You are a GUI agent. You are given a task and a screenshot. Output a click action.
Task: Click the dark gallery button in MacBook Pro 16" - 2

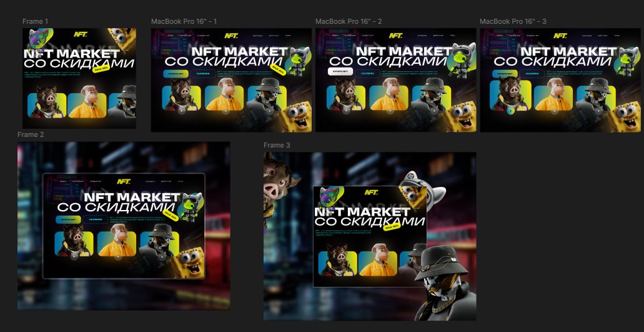(x=367, y=74)
